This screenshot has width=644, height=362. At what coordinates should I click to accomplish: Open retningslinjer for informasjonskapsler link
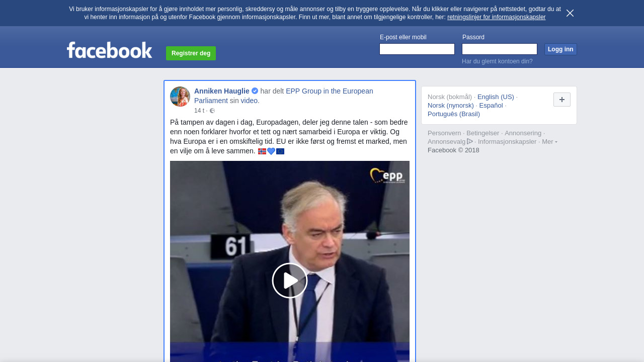496,17
